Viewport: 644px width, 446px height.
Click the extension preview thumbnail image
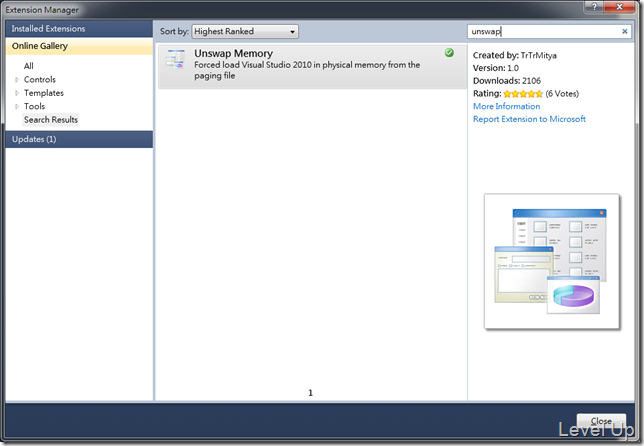click(x=552, y=261)
